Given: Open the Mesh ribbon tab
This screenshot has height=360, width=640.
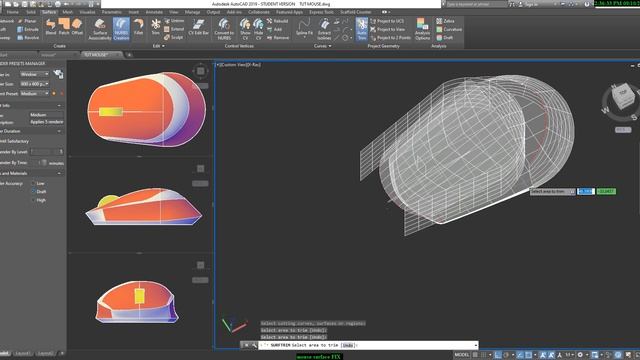Looking at the screenshot, I should pyautogui.click(x=68, y=12).
